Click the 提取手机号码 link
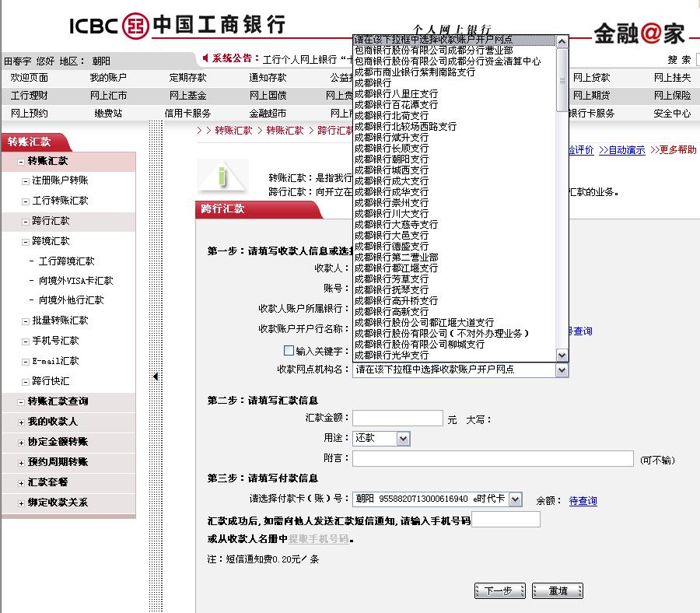 319,538
